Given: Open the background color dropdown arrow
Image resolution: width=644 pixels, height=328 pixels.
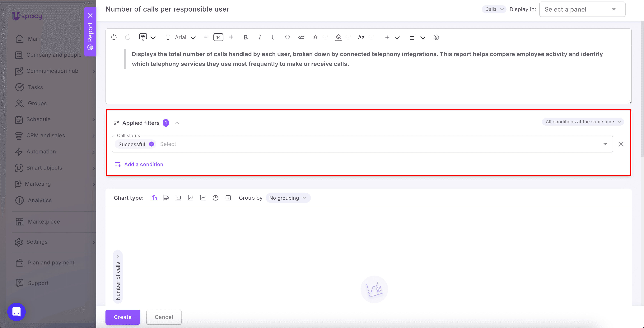Looking at the screenshot, I should tap(348, 38).
